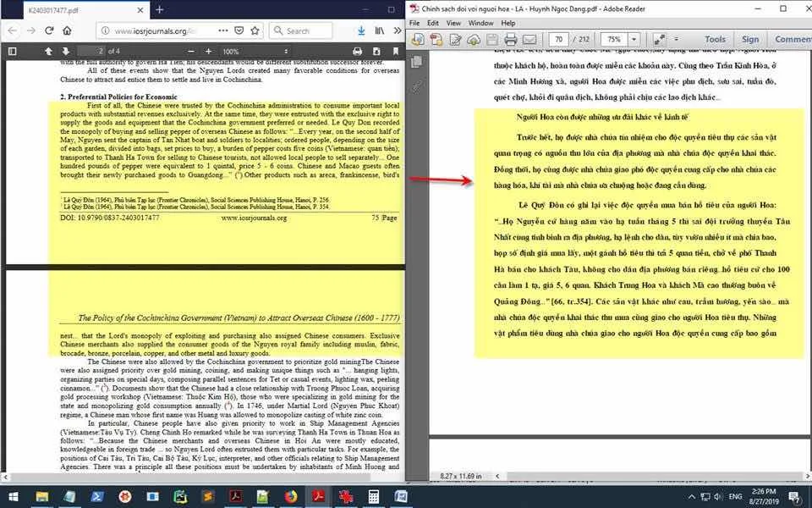Zoom in in the Firefox PDF viewer

click(x=208, y=52)
